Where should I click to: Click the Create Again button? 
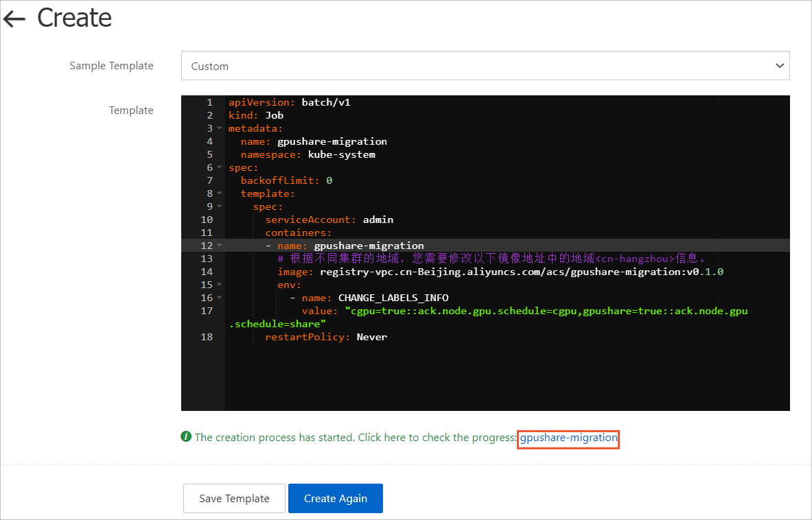coord(336,498)
